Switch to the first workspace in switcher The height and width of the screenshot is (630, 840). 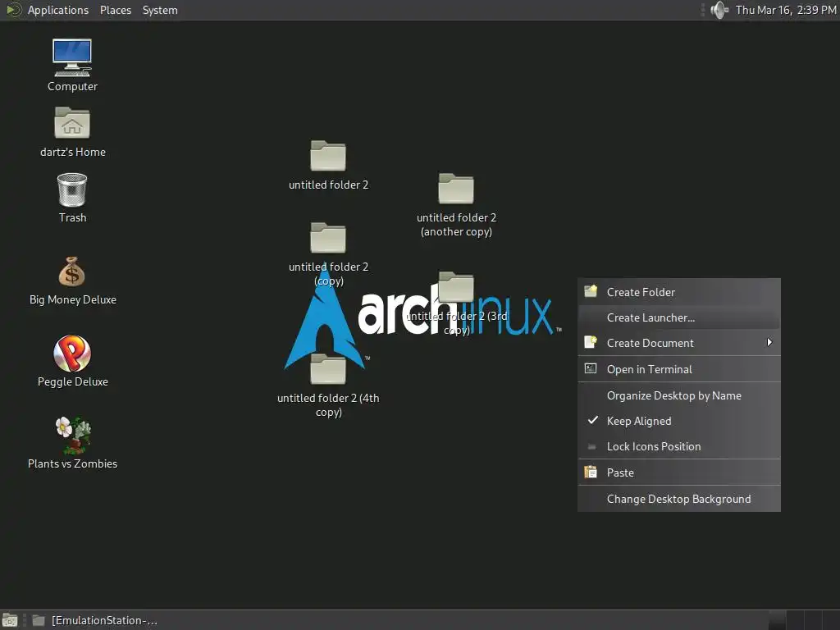778,620
